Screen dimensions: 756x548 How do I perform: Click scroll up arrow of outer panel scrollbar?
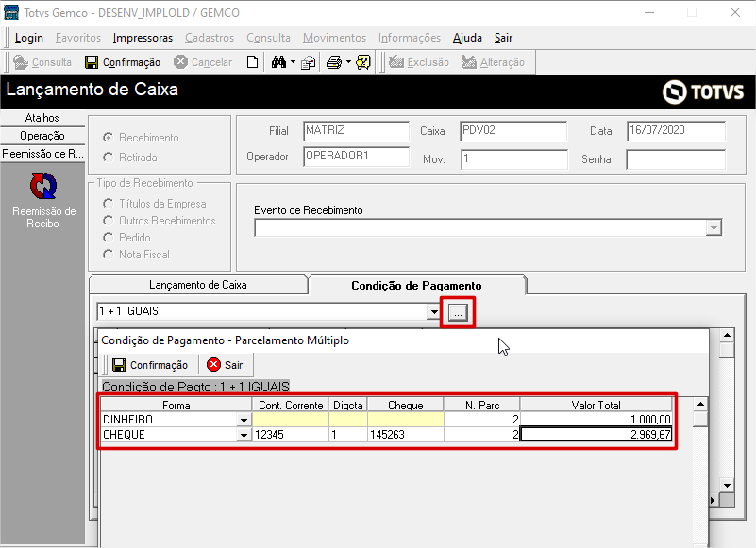click(727, 335)
